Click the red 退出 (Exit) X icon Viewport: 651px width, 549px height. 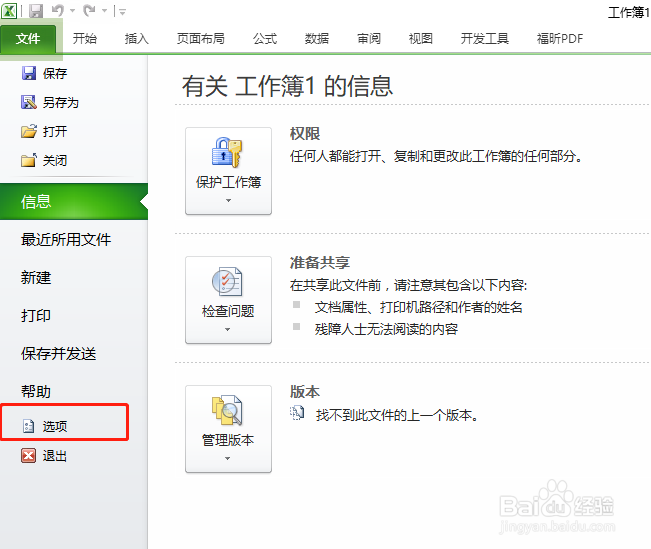coord(29,456)
